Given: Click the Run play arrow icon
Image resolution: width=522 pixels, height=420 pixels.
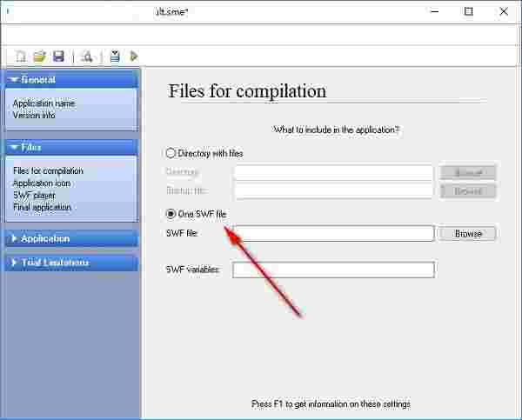Looking at the screenshot, I should point(134,57).
